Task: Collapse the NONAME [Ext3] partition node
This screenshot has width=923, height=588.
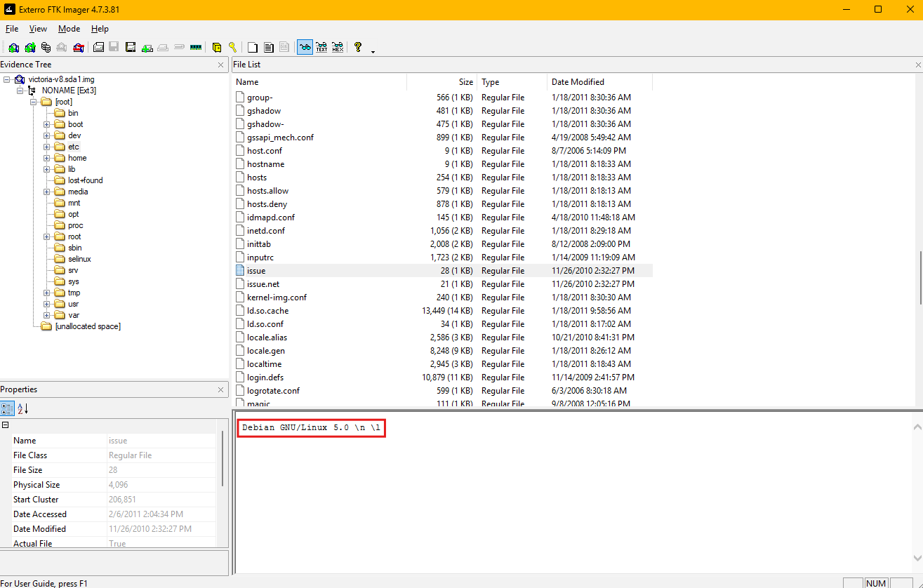Action: [20, 91]
